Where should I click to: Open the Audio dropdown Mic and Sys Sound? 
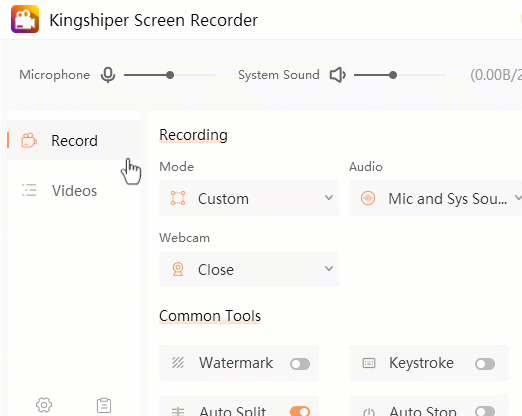pyautogui.click(x=435, y=198)
